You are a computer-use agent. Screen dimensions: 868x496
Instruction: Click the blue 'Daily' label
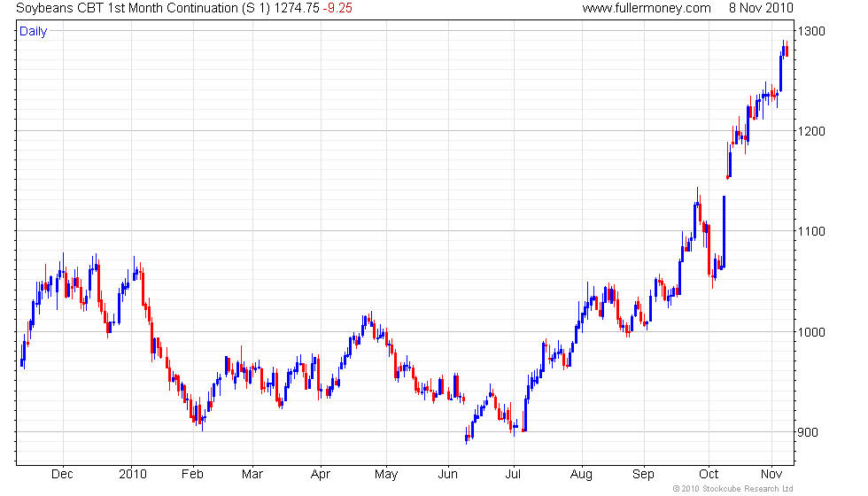(x=34, y=32)
